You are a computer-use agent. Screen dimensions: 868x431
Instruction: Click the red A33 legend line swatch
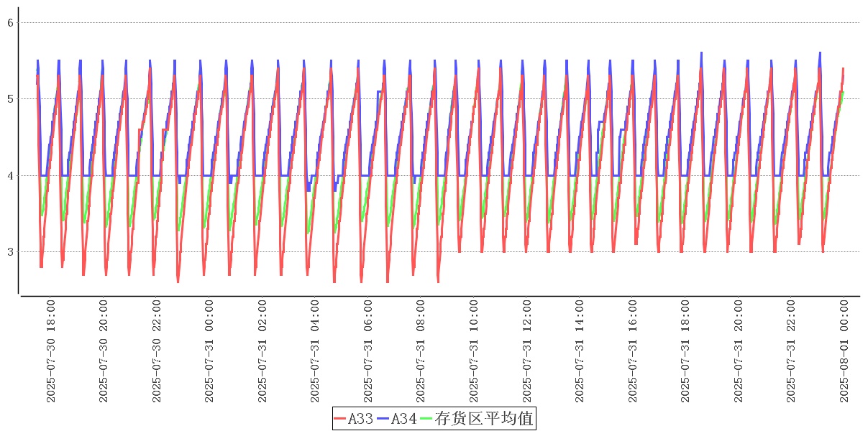[341, 418]
